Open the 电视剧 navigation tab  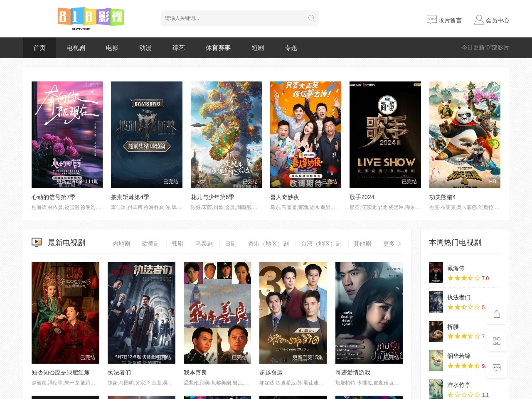pyautogui.click(x=76, y=48)
